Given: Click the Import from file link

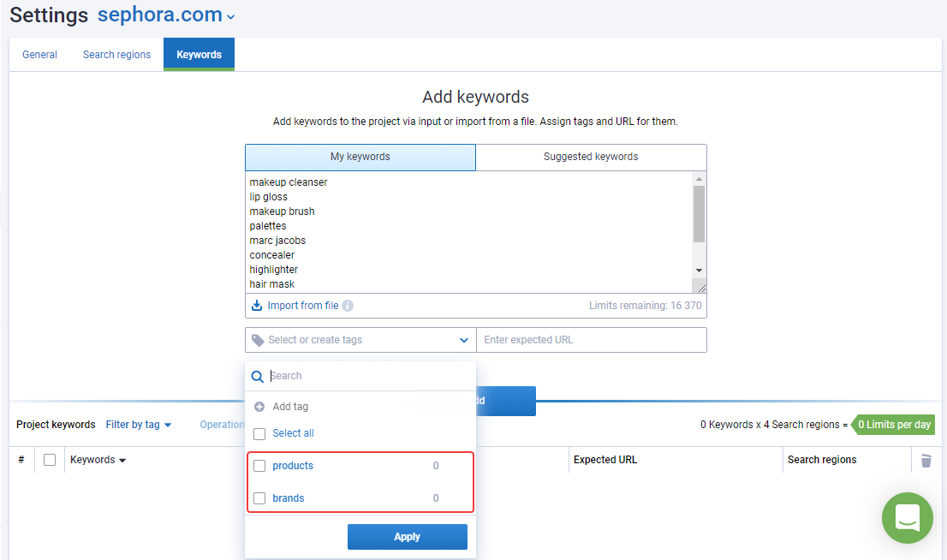Looking at the screenshot, I should click(302, 306).
